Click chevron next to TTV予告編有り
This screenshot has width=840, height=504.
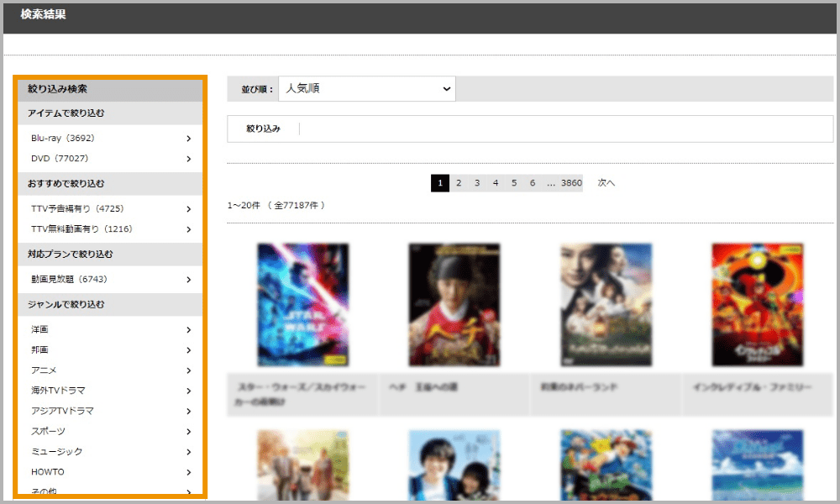point(188,209)
